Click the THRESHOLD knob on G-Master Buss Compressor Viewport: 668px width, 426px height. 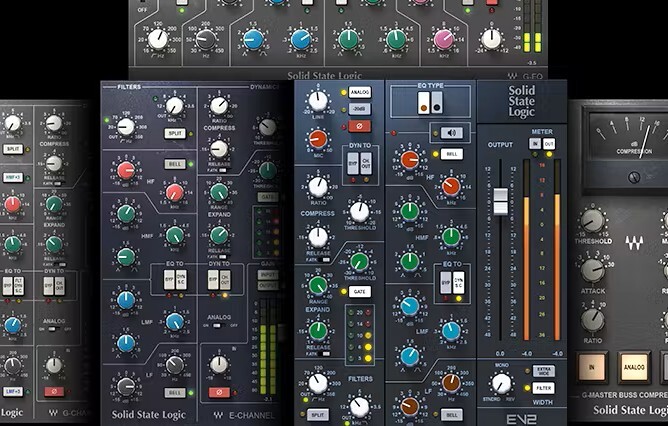coord(593,221)
